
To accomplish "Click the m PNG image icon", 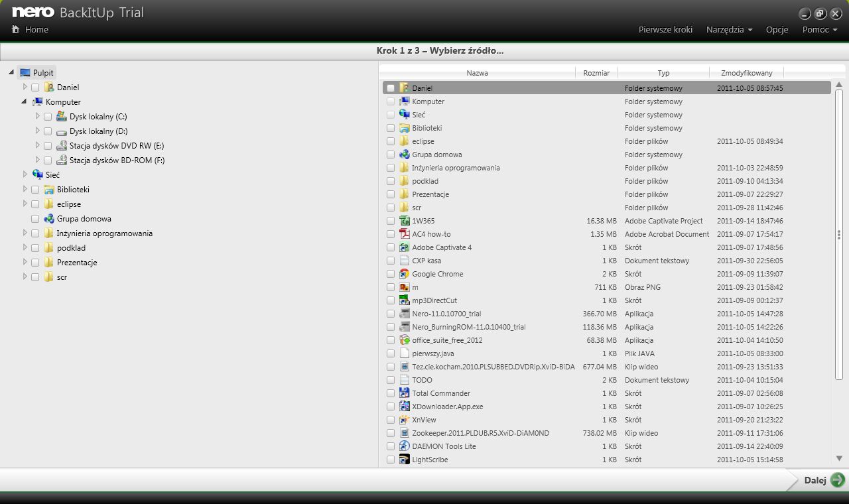I will click(405, 287).
